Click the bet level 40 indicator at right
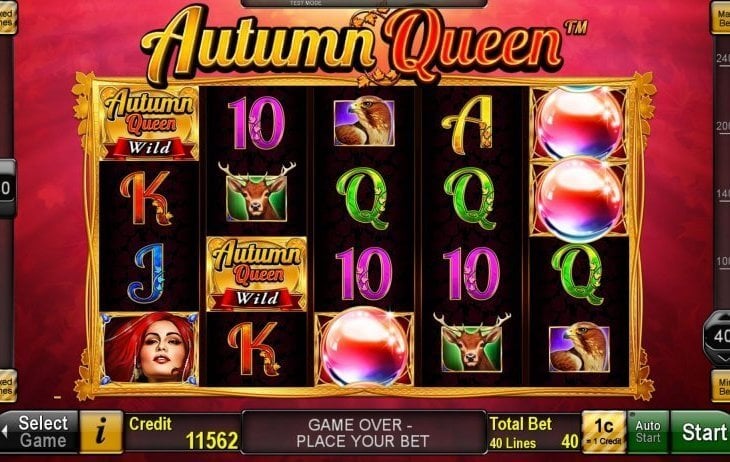730x462 pixels. pos(717,337)
